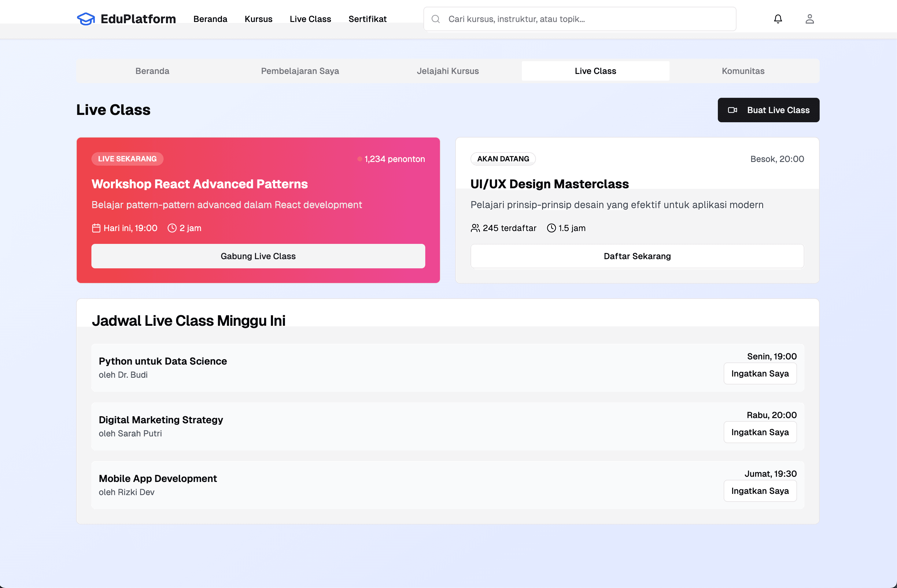This screenshot has height=588, width=897.
Task: Click the EduPlatform graduation cap logo
Action: [x=86, y=19]
